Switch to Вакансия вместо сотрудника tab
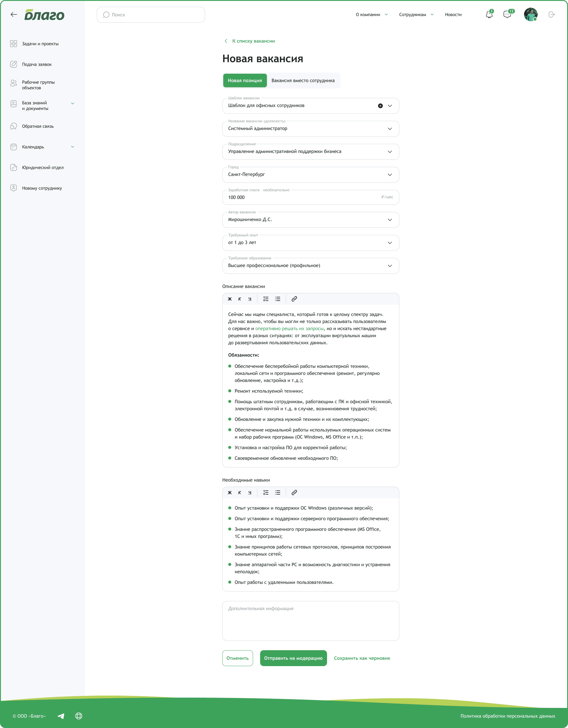This screenshot has width=568, height=728. pos(303,81)
